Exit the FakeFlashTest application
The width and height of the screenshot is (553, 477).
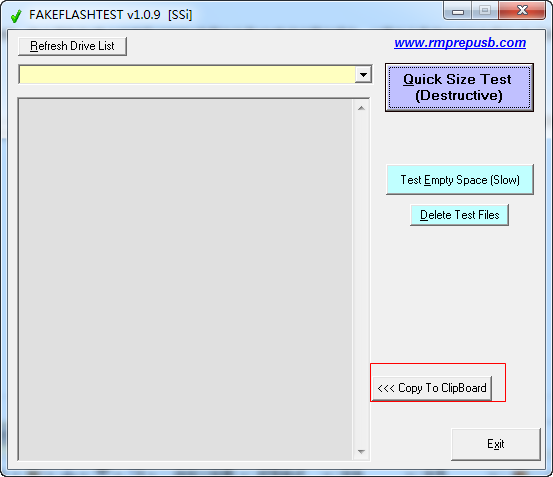496,444
